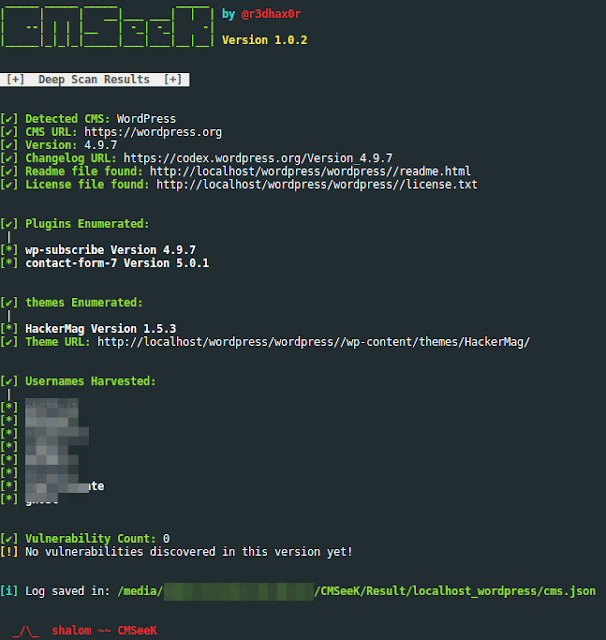This screenshot has height=640, width=606.
Task: Click the Deep Scan Results header bar
Action: click(94, 79)
